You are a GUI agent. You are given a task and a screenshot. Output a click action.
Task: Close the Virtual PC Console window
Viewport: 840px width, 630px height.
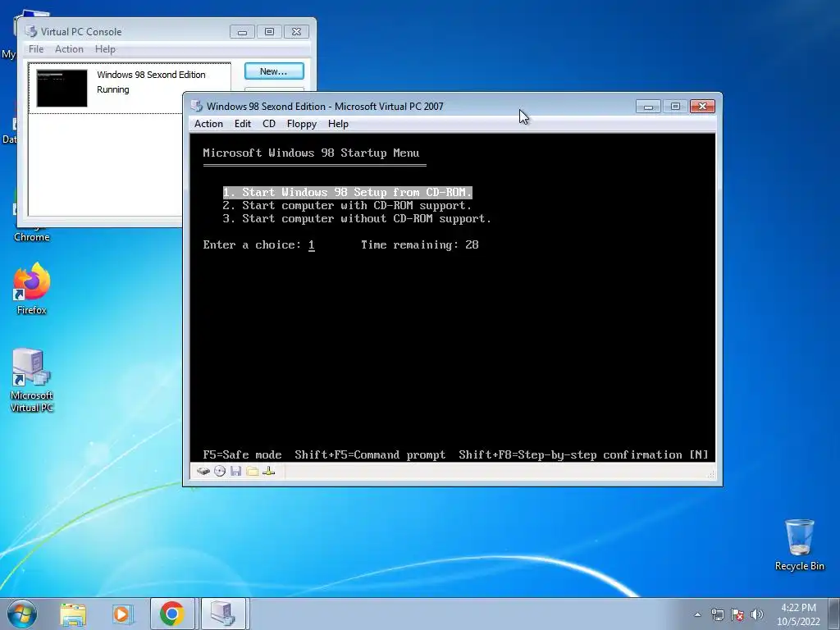[x=296, y=32]
